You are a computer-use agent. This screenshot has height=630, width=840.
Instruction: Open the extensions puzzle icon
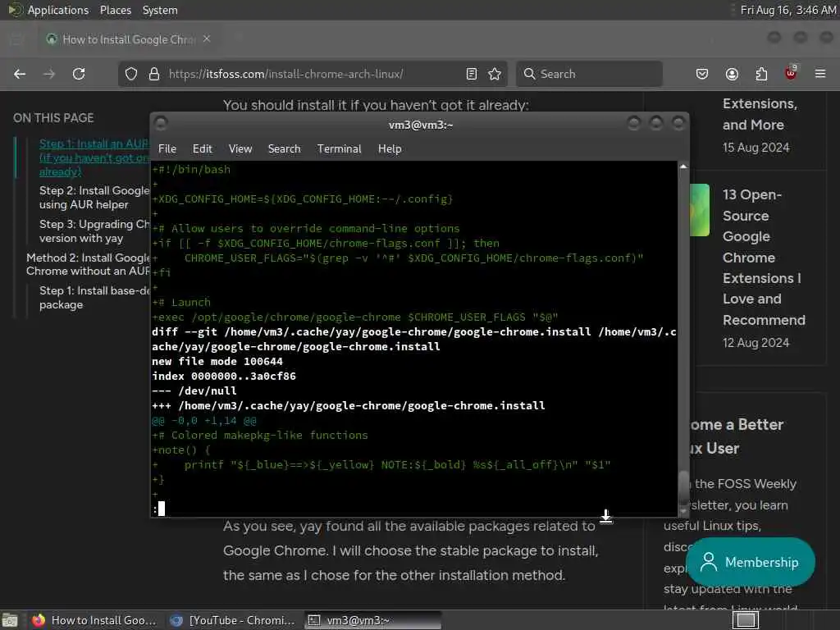[761, 74]
